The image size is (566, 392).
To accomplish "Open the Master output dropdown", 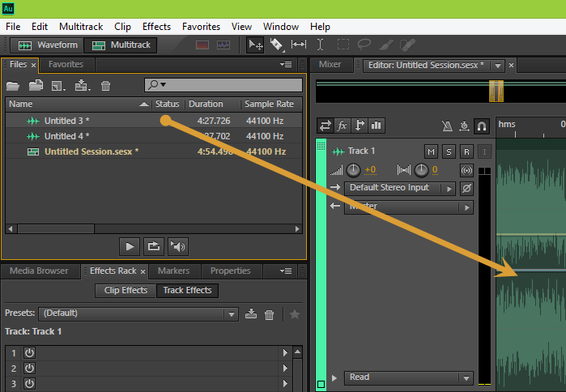I will 409,207.
